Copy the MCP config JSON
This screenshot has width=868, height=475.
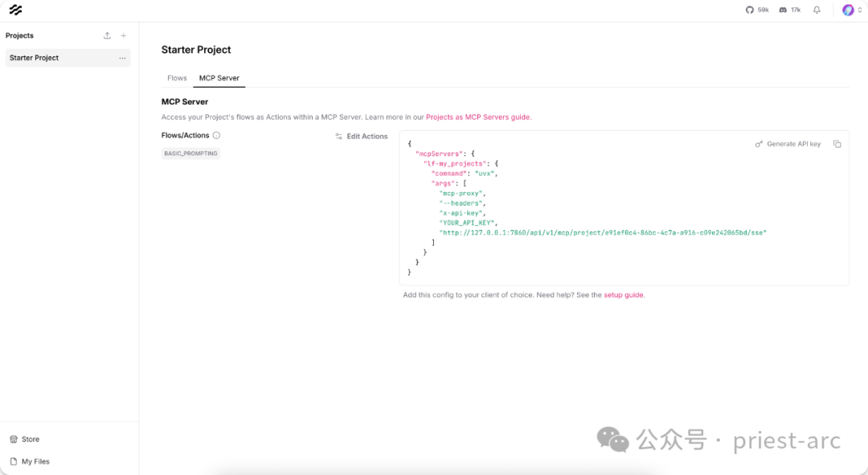(x=837, y=144)
